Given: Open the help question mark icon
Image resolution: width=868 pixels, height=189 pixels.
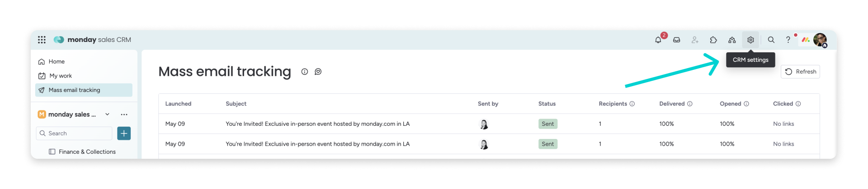Looking at the screenshot, I should [788, 40].
